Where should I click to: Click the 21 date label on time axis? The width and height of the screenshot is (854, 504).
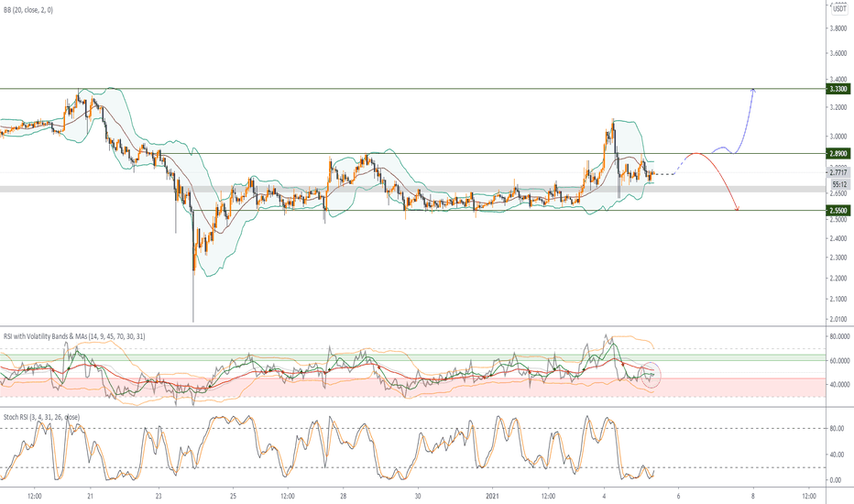tap(91, 497)
